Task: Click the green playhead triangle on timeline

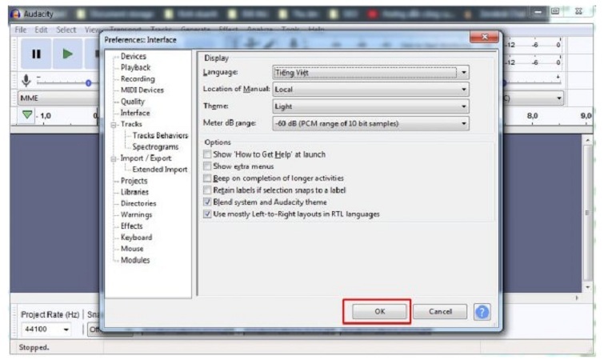Action: pyautogui.click(x=28, y=115)
